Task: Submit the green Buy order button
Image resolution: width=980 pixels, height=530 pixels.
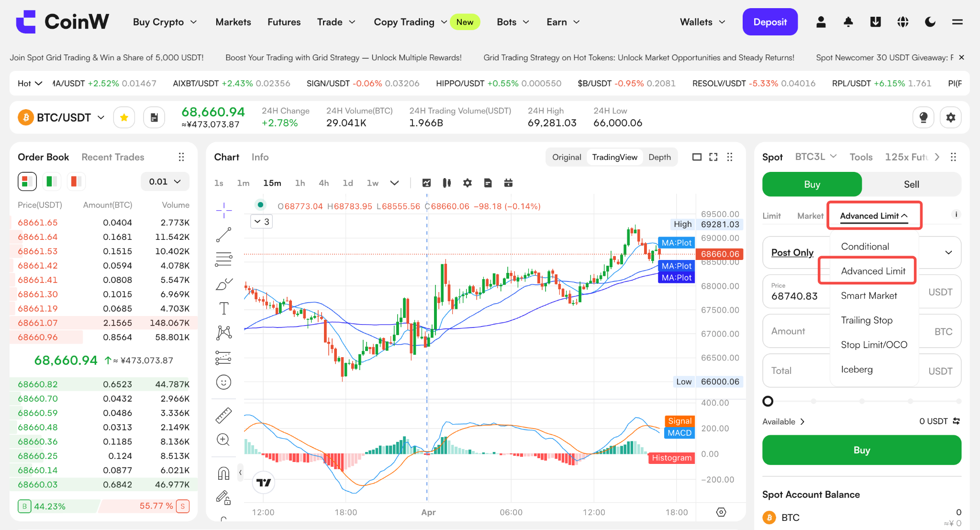Action: (x=861, y=450)
